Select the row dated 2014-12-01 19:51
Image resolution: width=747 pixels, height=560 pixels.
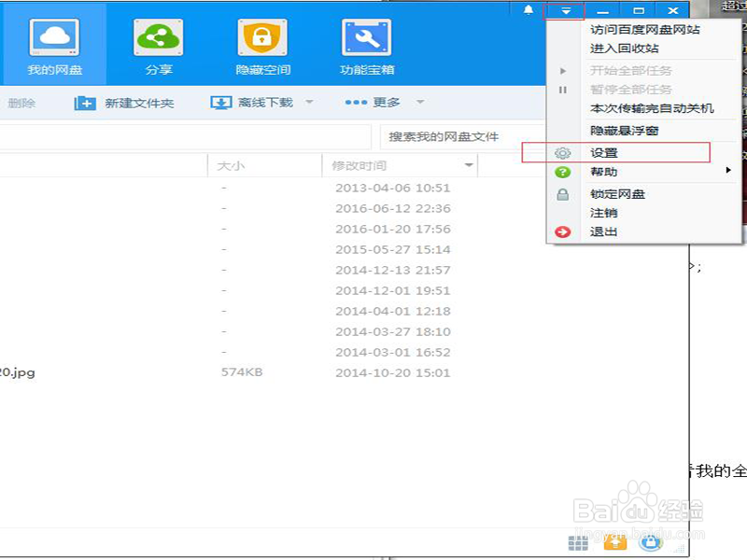[x=343, y=290]
